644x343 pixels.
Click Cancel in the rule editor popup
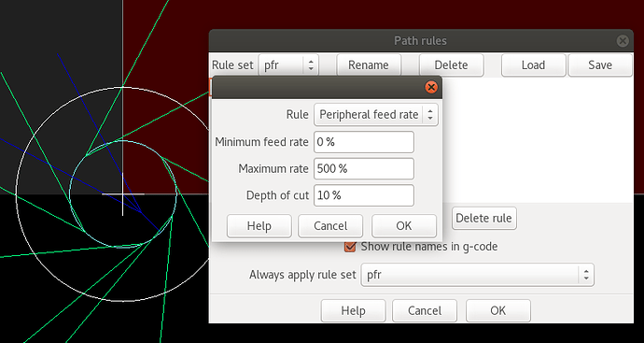pyautogui.click(x=330, y=226)
